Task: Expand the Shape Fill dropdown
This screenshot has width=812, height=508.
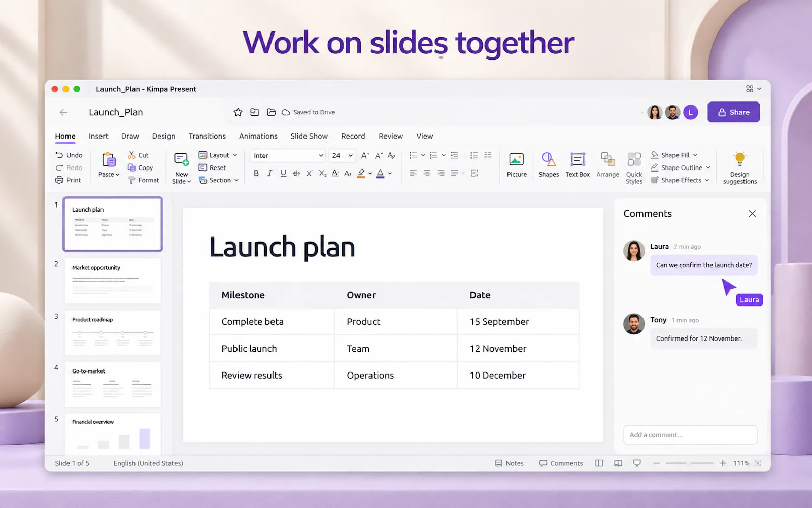Action: pyautogui.click(x=695, y=155)
